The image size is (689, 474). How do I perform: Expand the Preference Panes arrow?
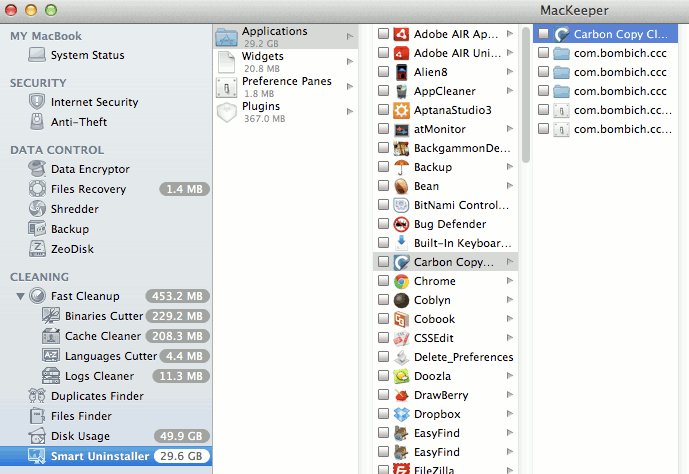pyautogui.click(x=350, y=86)
